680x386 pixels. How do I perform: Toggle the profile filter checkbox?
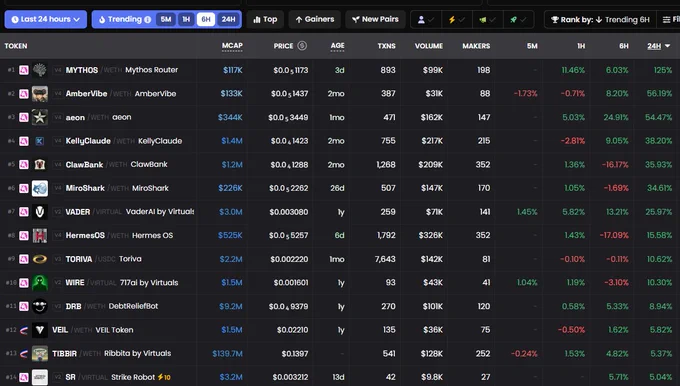click(426, 20)
